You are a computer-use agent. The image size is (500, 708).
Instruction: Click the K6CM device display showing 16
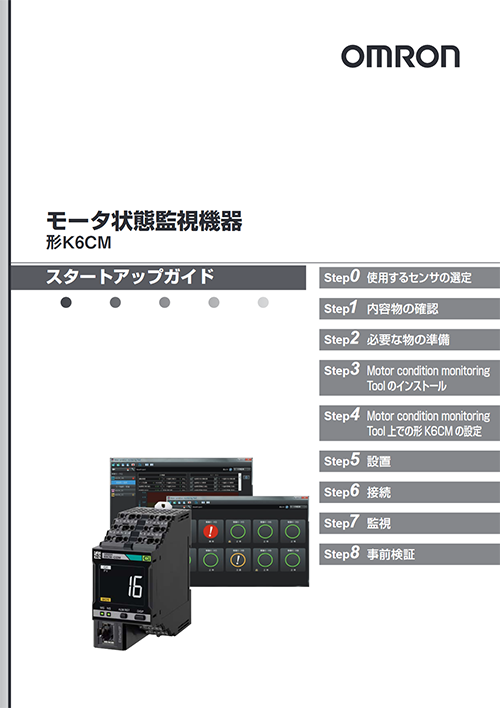[118, 585]
